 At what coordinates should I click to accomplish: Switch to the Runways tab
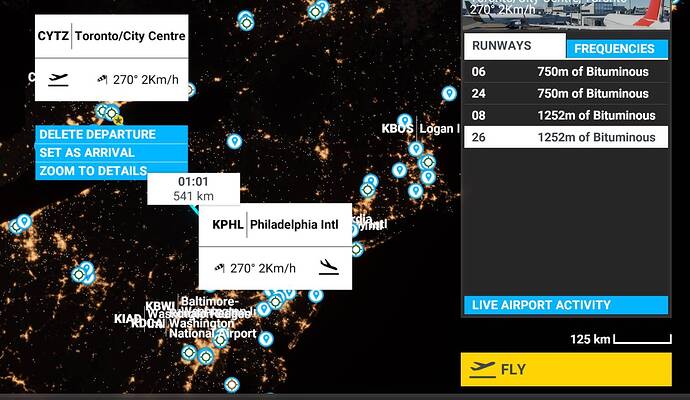click(x=515, y=46)
